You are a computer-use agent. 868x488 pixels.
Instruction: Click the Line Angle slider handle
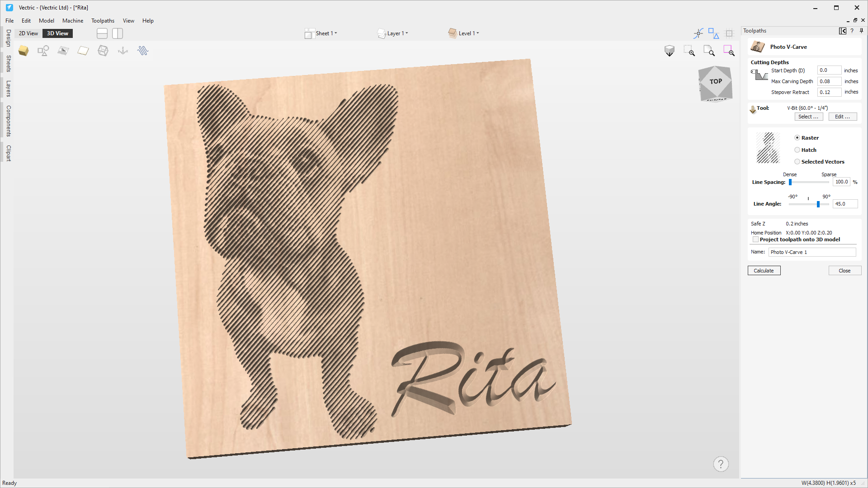[x=818, y=204]
